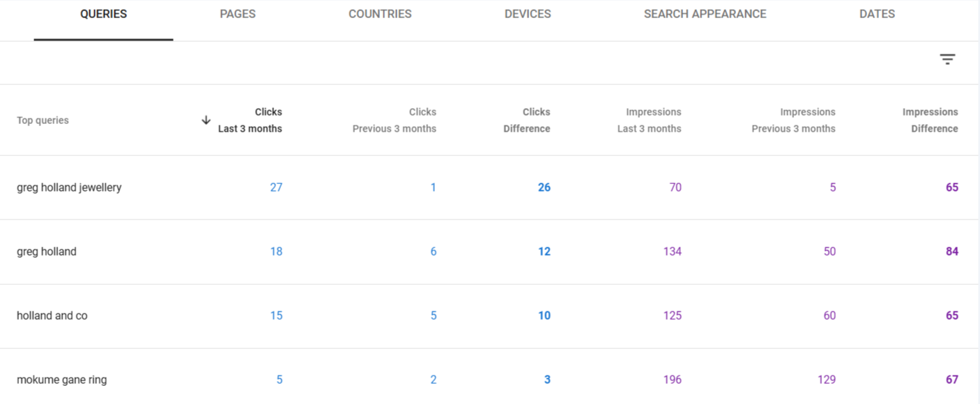Go to the Dates tab

point(877,14)
